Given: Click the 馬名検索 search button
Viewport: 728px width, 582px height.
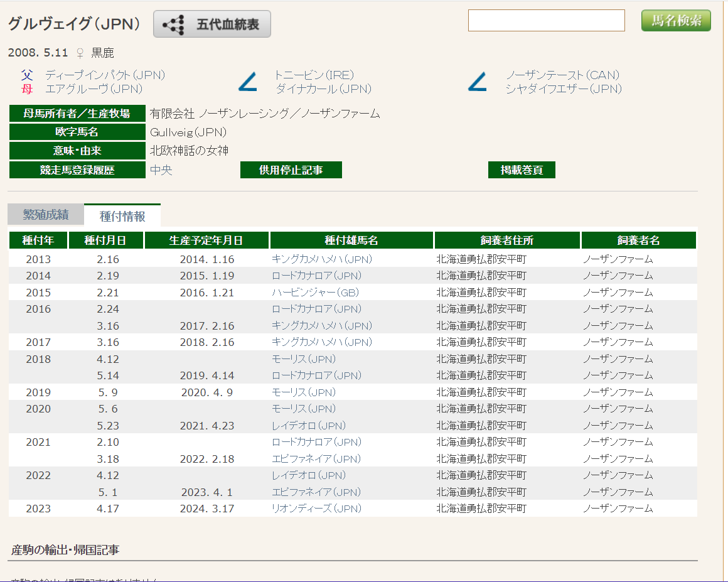Looking at the screenshot, I should (676, 21).
